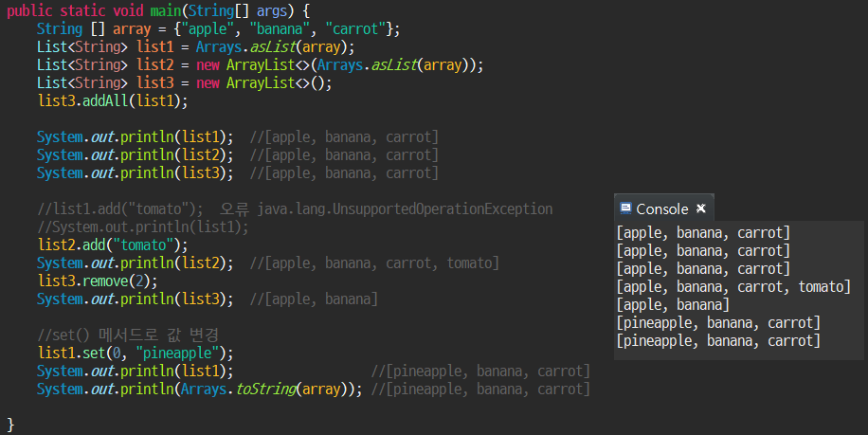The image size is (868, 435).
Task: Click the console output [apple, banana]
Action: click(673, 305)
